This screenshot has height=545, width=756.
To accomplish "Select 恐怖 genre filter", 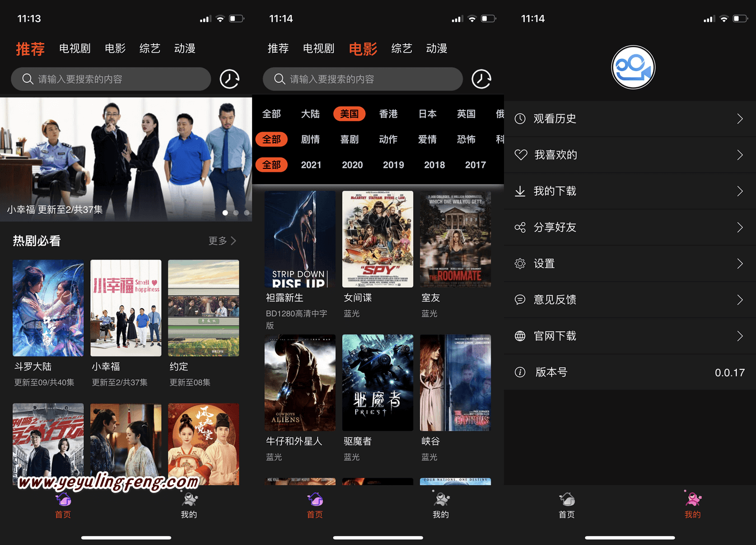I will [466, 139].
